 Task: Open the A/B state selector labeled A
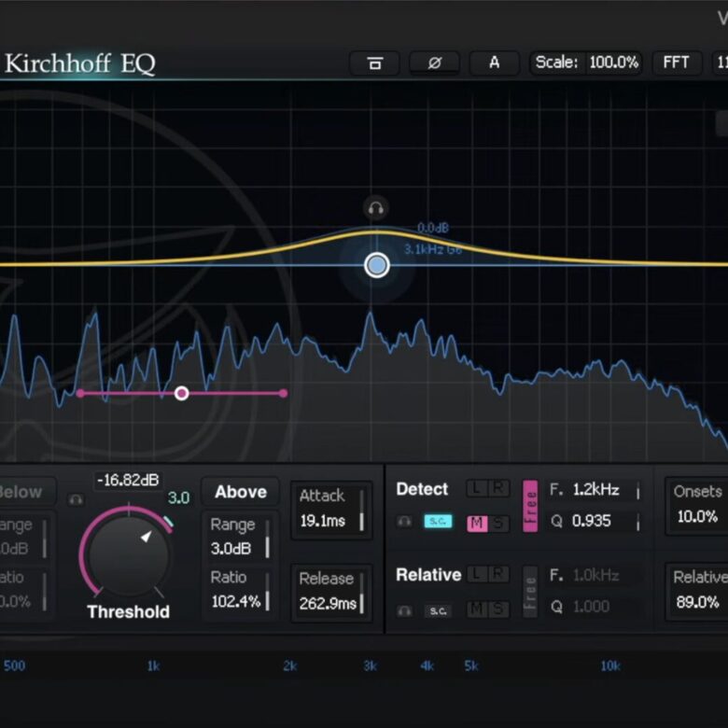494,63
